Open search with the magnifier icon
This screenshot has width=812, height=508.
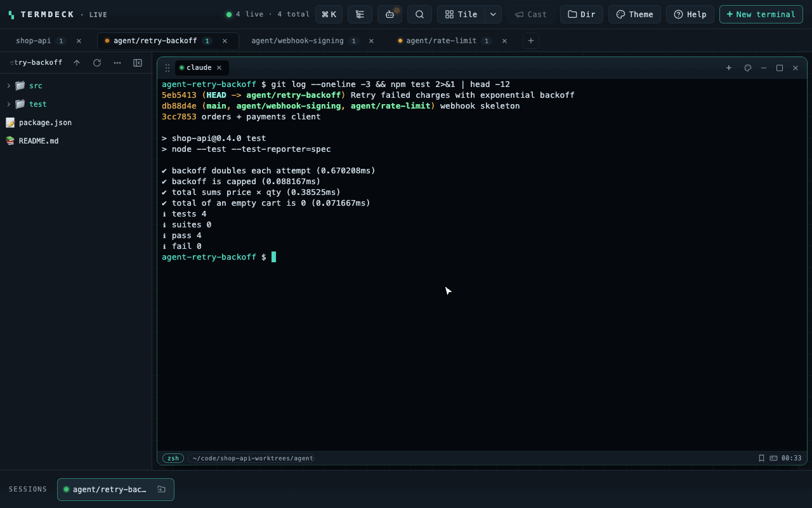tap(419, 14)
